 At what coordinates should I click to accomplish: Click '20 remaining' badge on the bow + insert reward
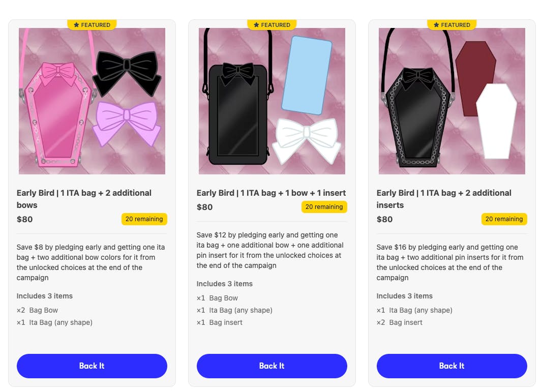324,207
